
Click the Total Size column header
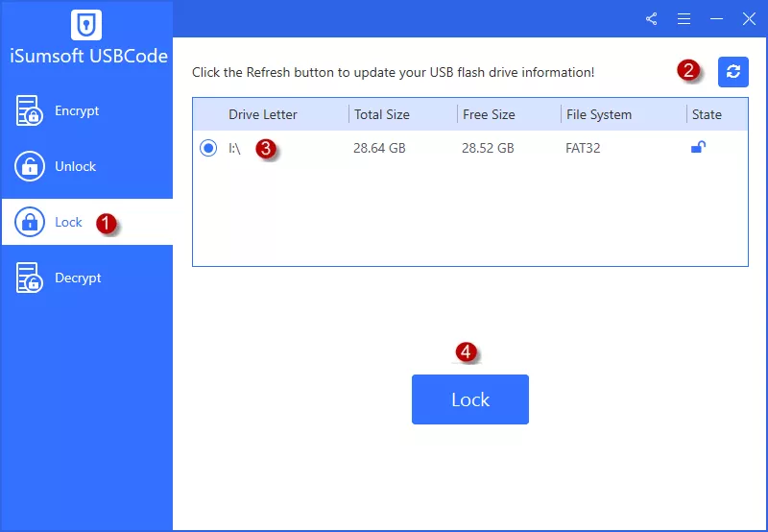pos(381,114)
